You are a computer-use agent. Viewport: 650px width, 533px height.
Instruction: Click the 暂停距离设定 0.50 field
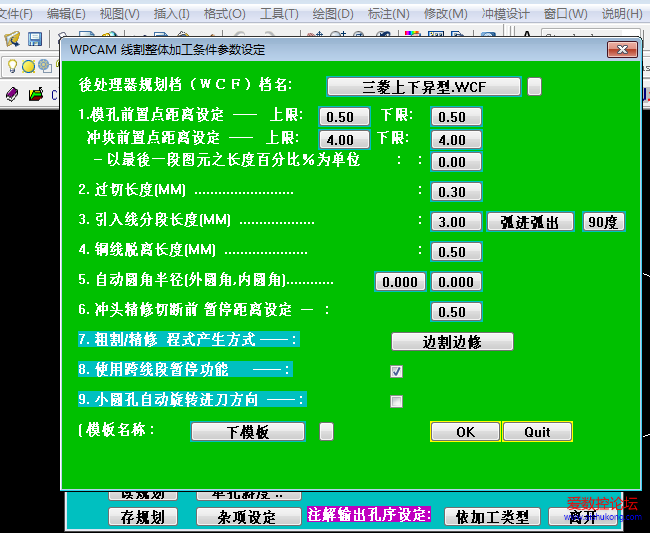pos(456,312)
